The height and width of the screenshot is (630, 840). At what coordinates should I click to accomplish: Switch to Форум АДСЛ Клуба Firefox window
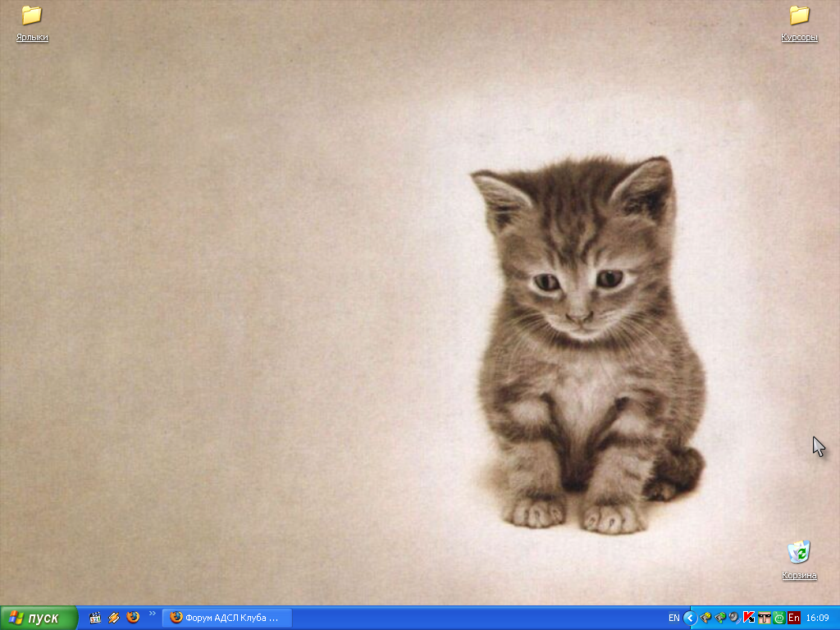(227, 618)
